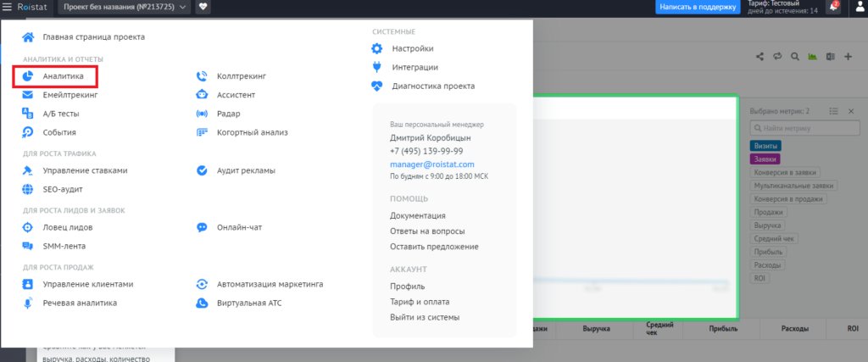Screen dimensions: 868x362
Task: Click the SMM-лента icon
Action: [x=28, y=247]
